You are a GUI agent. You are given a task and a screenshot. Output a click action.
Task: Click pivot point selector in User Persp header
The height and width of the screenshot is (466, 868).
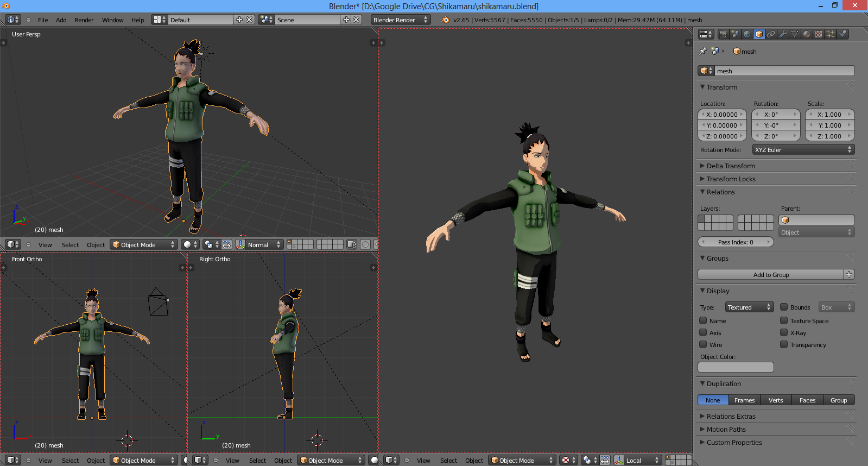click(211, 245)
